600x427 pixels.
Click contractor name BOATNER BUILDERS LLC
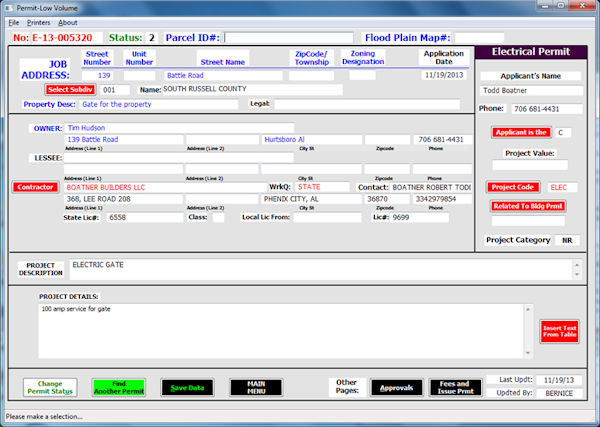165,187
